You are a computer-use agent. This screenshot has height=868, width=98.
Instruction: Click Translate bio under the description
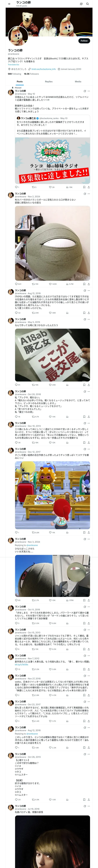click(x=14, y=64)
